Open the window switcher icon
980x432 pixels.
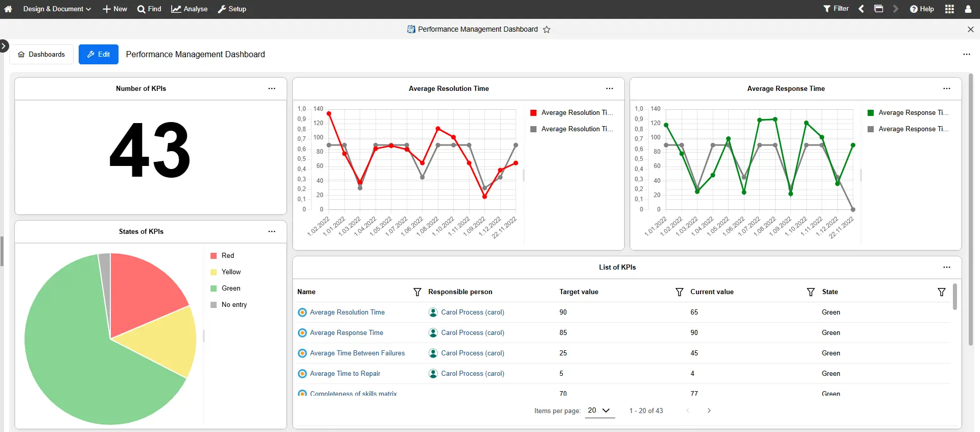[x=879, y=9]
